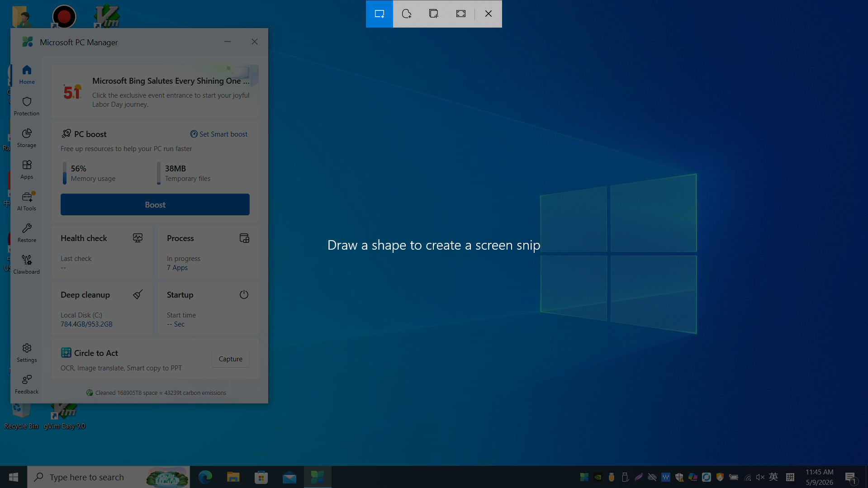This screenshot has width=868, height=488.
Task: Open the Feedback page
Action: 27,384
